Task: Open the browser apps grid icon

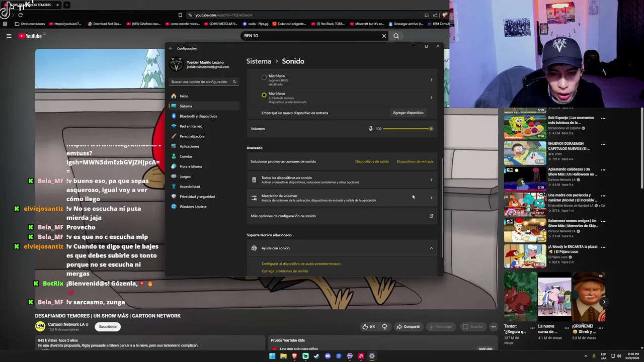Action: pyautogui.click(x=5, y=24)
